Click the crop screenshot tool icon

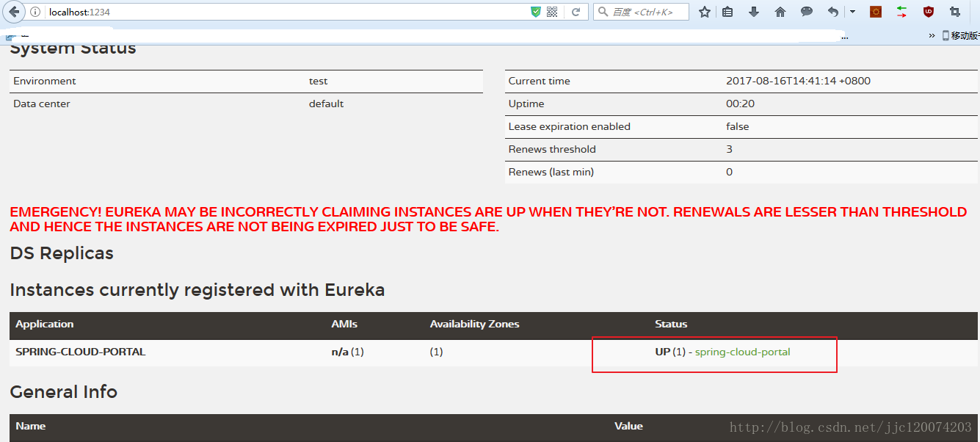click(x=955, y=12)
